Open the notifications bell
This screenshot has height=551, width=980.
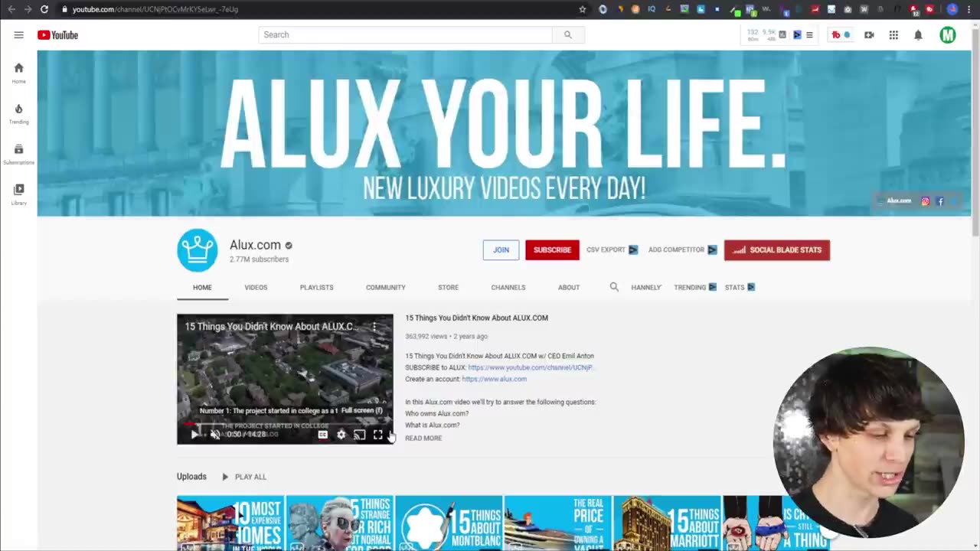tap(918, 35)
